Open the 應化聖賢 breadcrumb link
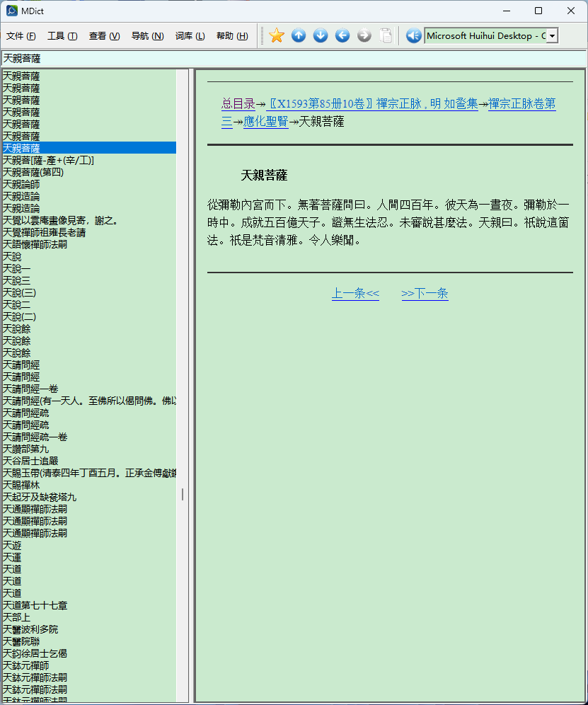 [265, 121]
